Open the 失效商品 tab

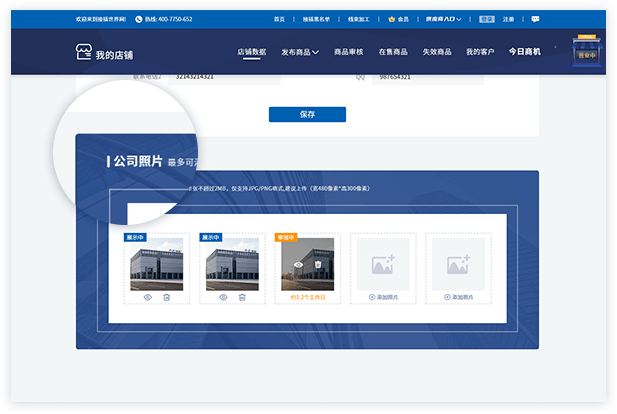tap(437, 52)
